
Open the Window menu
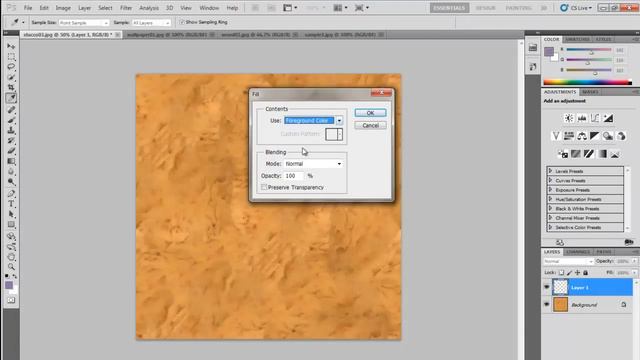tap(209, 8)
